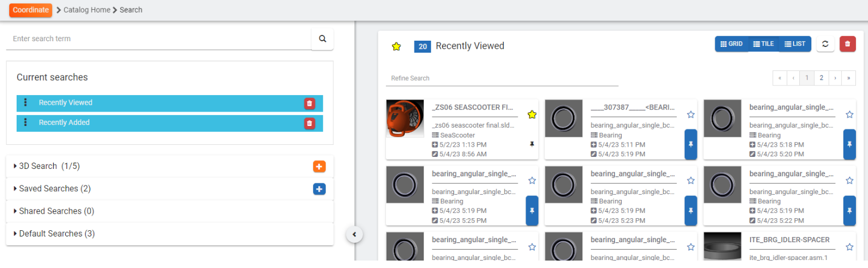Focus the Refine Search field

(502, 78)
